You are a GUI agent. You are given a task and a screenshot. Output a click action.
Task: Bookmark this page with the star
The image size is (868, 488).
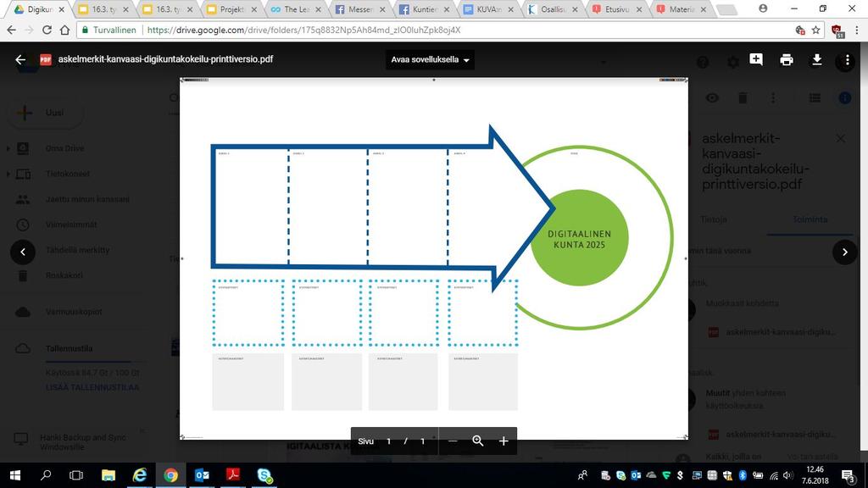click(x=816, y=30)
